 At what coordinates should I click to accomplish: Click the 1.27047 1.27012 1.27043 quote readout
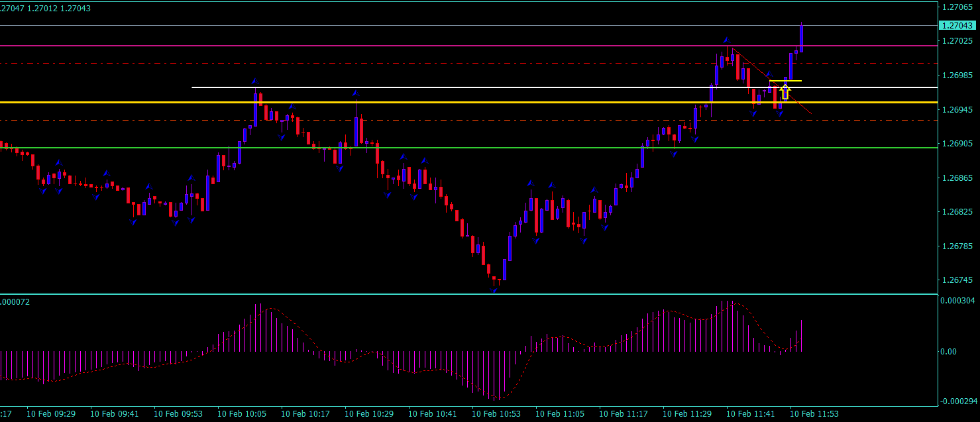click(46, 8)
